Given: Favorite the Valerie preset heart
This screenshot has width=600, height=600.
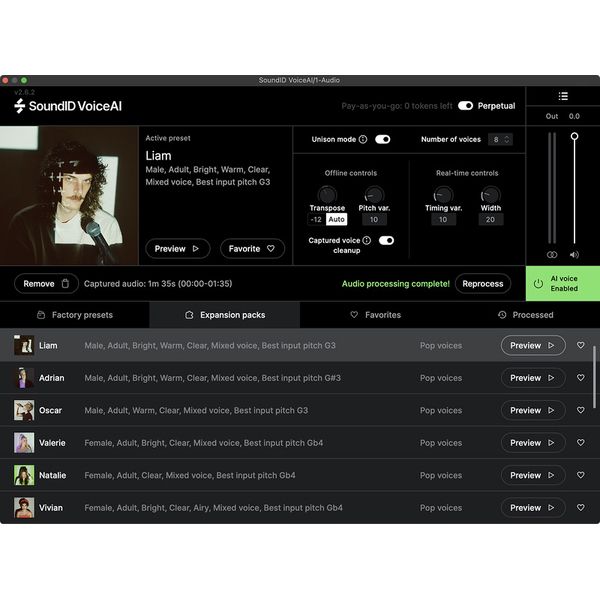Looking at the screenshot, I should (580, 443).
